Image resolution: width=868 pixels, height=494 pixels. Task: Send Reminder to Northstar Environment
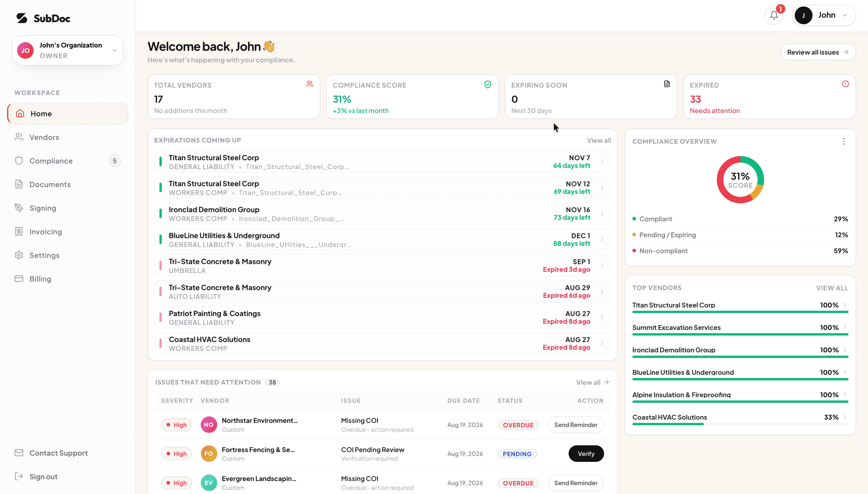(x=575, y=424)
